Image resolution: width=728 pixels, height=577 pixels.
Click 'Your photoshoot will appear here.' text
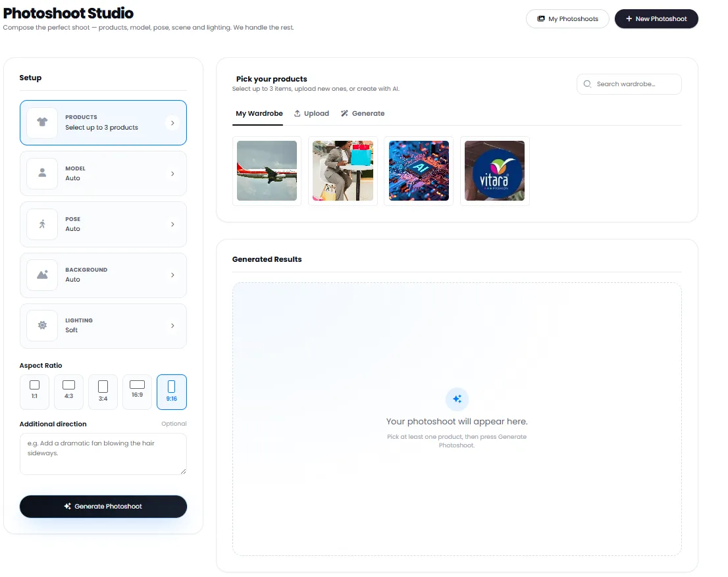[457, 422]
